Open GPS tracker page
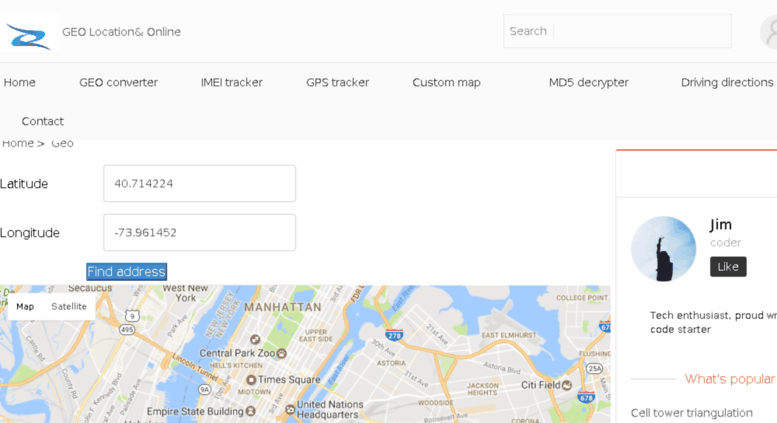Viewport: 777px width, 423px height. point(337,82)
